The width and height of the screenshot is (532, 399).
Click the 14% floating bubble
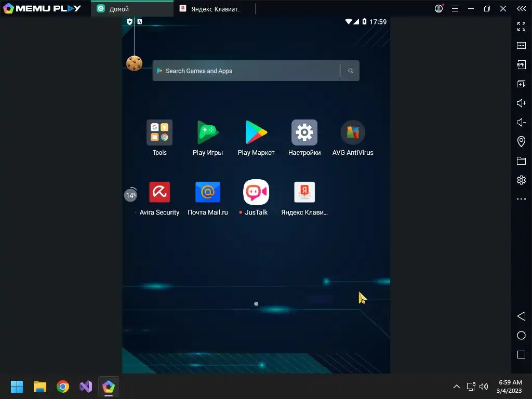pos(130,195)
